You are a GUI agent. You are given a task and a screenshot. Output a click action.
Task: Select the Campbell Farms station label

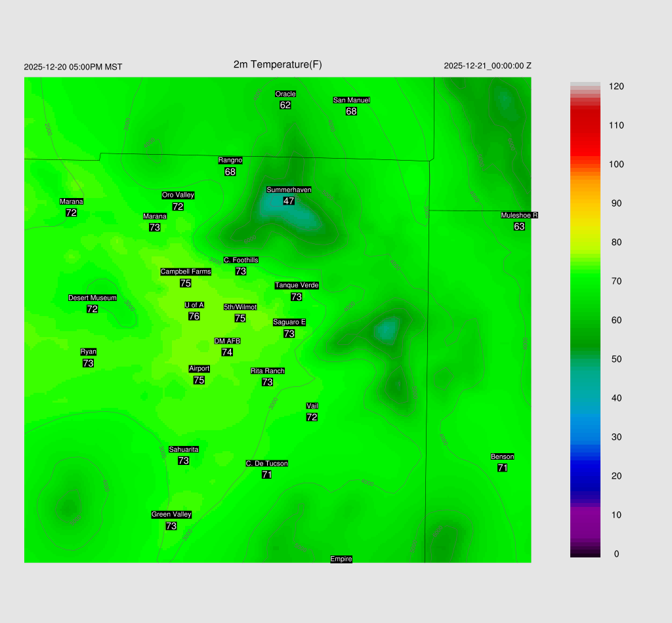(x=186, y=271)
